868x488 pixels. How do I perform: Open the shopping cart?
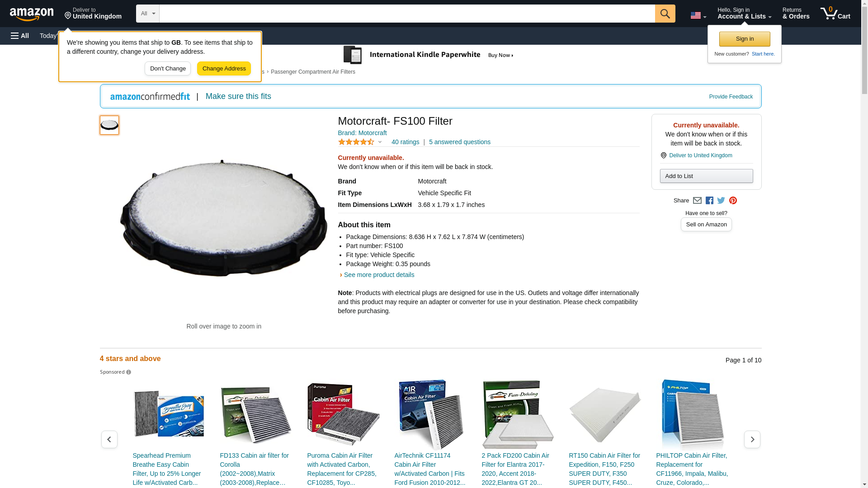tap(835, 14)
